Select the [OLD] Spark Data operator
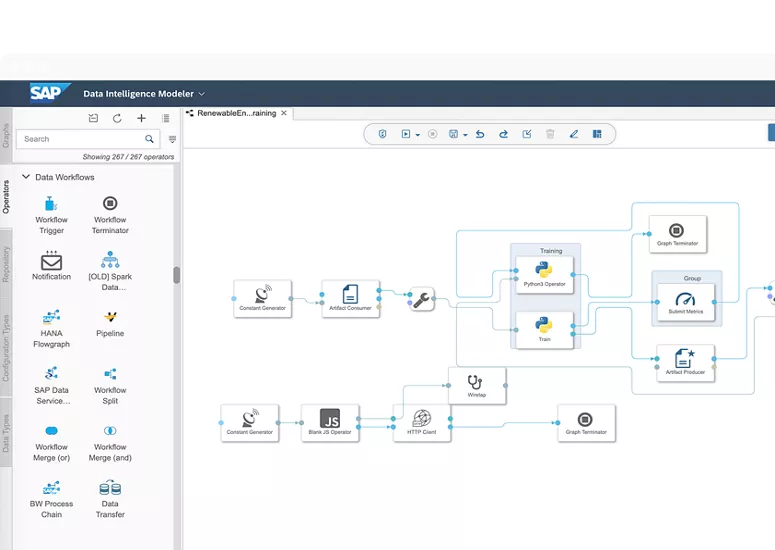The width and height of the screenshot is (775, 550). pos(110,271)
